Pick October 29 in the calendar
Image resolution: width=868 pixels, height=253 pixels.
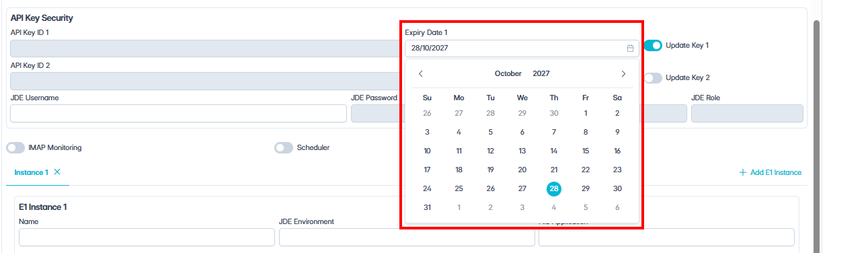point(586,188)
